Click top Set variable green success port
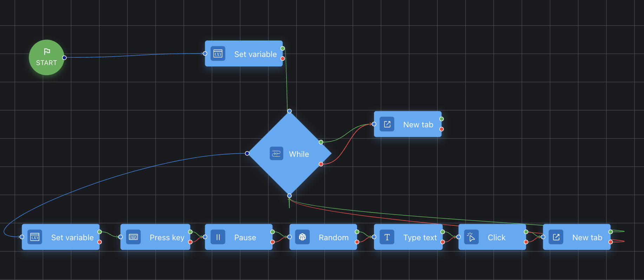 pyautogui.click(x=283, y=49)
